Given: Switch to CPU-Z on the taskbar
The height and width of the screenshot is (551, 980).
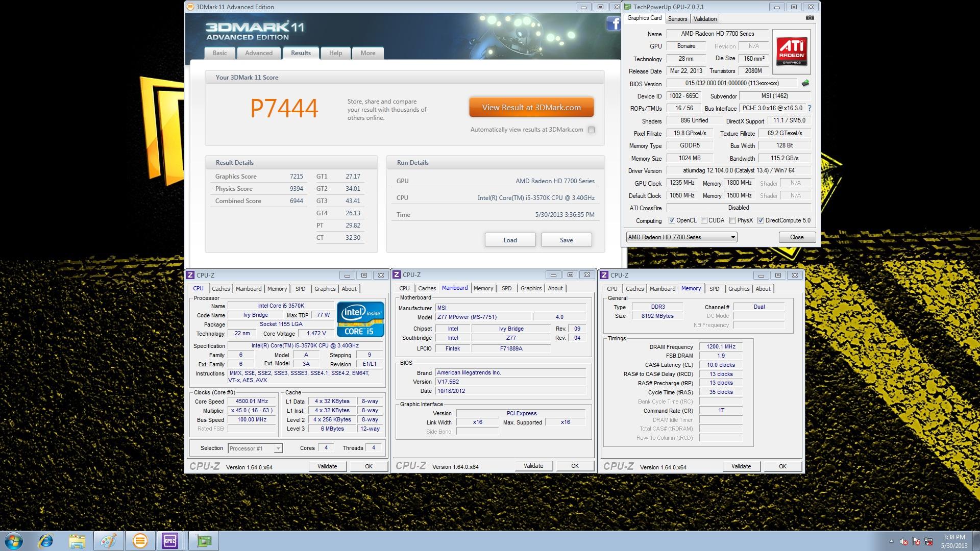Looking at the screenshot, I should tap(170, 541).
